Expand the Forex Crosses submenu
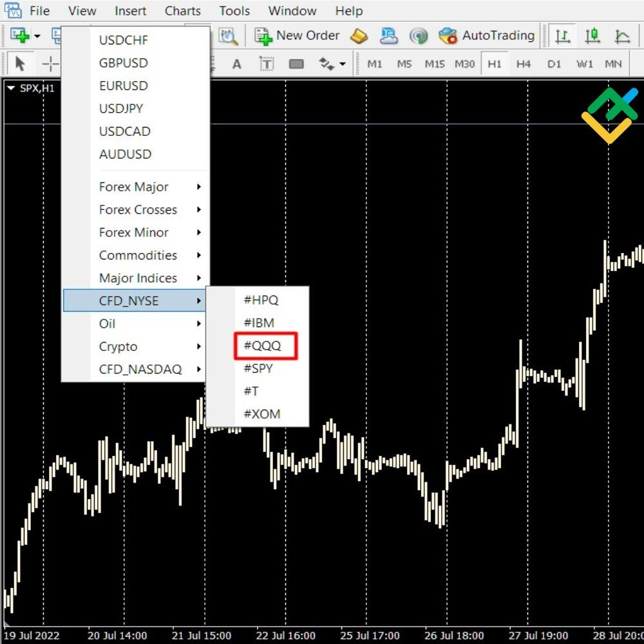The height and width of the screenshot is (644, 644). (x=138, y=209)
